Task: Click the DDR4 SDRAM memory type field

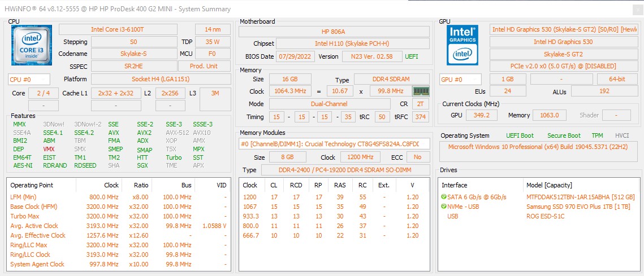Action: tap(392, 79)
